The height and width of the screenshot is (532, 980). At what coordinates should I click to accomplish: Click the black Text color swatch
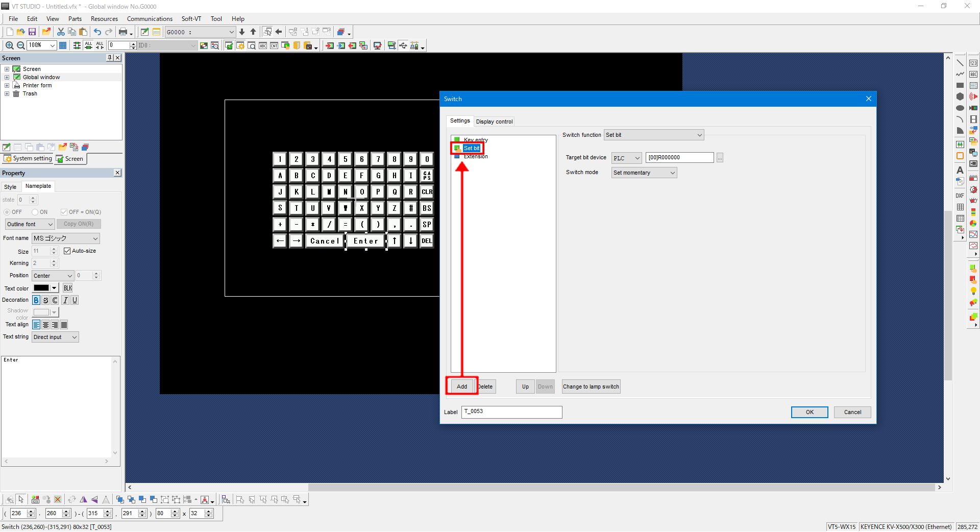41,288
